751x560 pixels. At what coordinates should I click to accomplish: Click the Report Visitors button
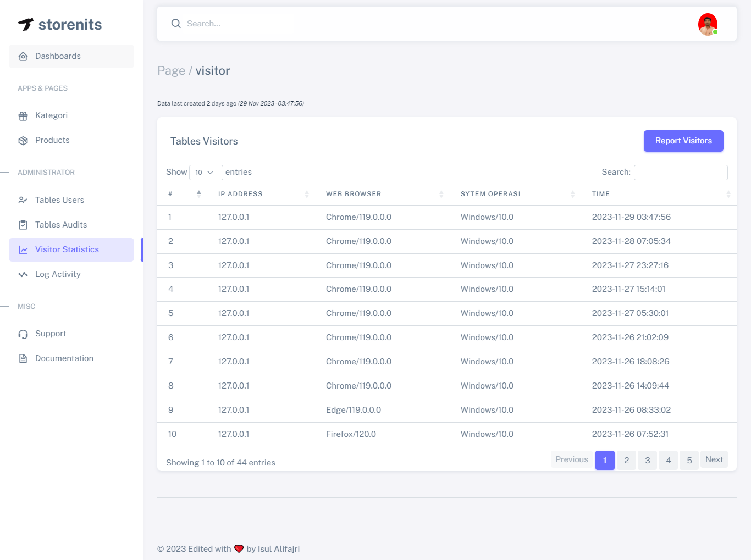click(x=683, y=141)
